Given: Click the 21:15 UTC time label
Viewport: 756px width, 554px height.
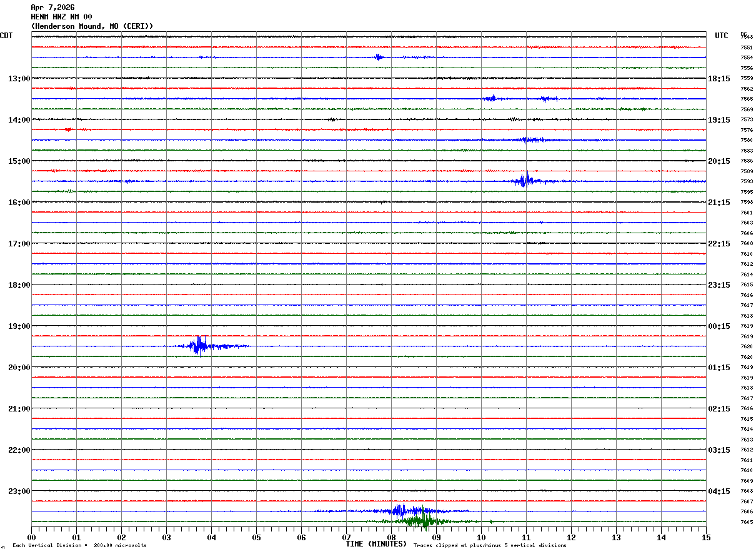Looking at the screenshot, I should (719, 203).
